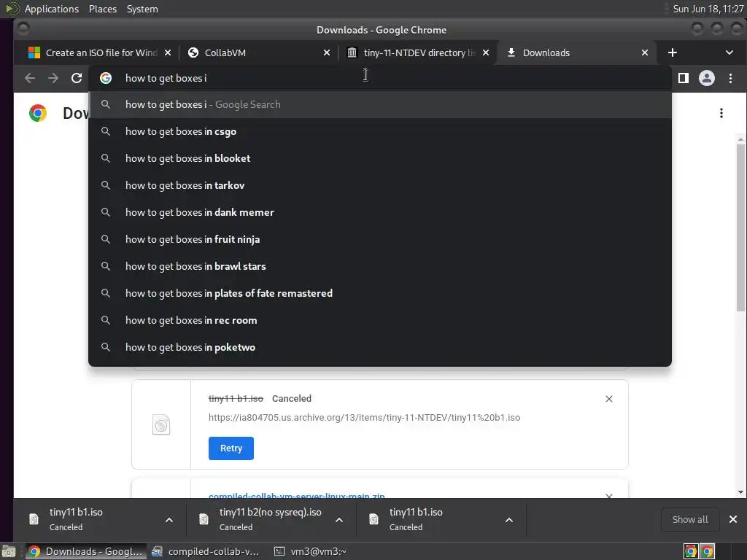Click the vertical page scrollbar thumb
The width and height of the screenshot is (747, 560).
click(x=740, y=227)
